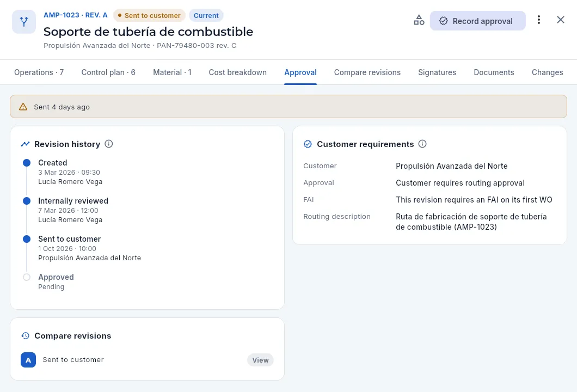The width and height of the screenshot is (577, 392).
Task: Click the Approved step title
Action: pyautogui.click(x=56, y=277)
